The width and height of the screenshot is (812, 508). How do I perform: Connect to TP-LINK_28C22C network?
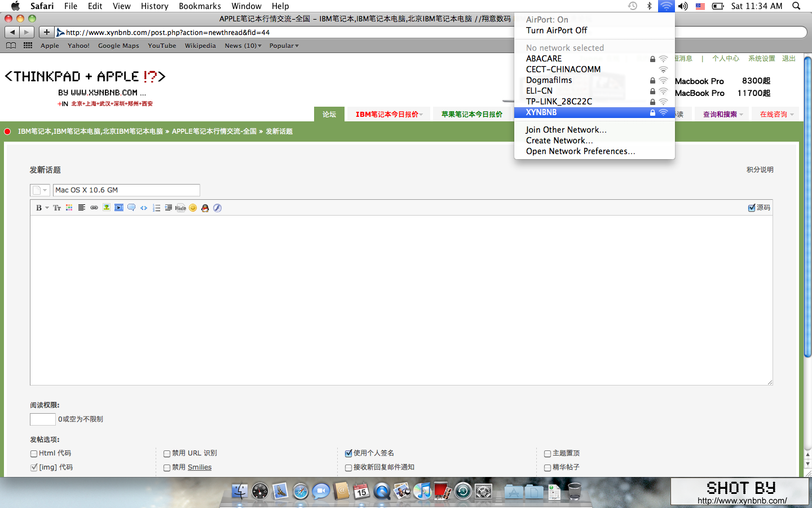click(594, 102)
